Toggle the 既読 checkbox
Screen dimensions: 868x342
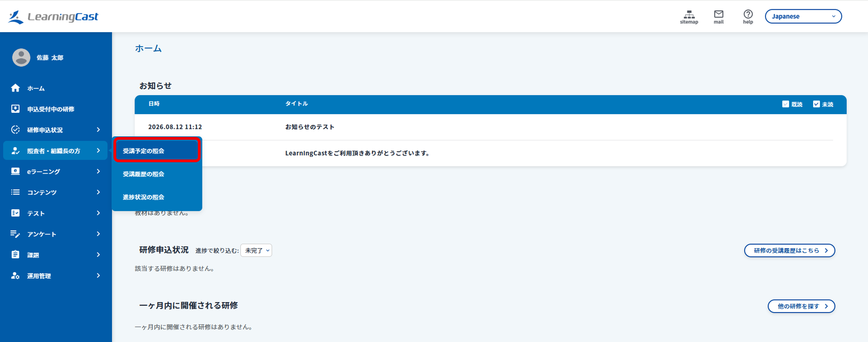[786, 104]
